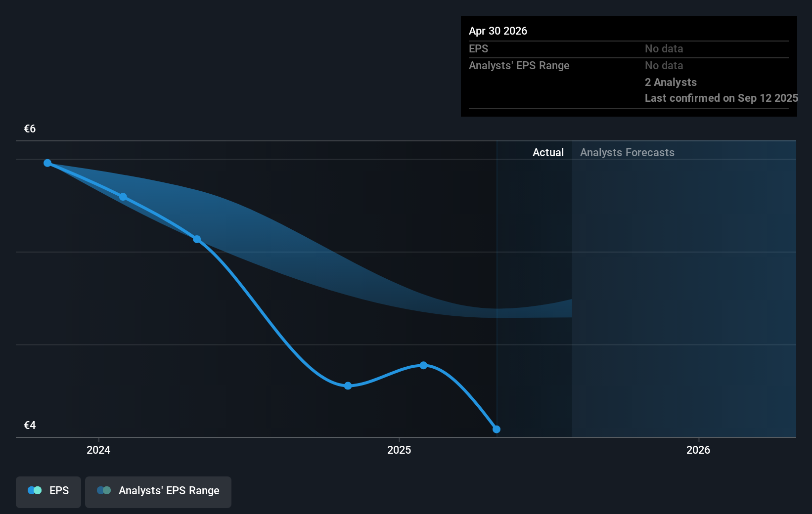Click the 2 Analysts label
This screenshot has height=514, width=812.
pos(671,82)
